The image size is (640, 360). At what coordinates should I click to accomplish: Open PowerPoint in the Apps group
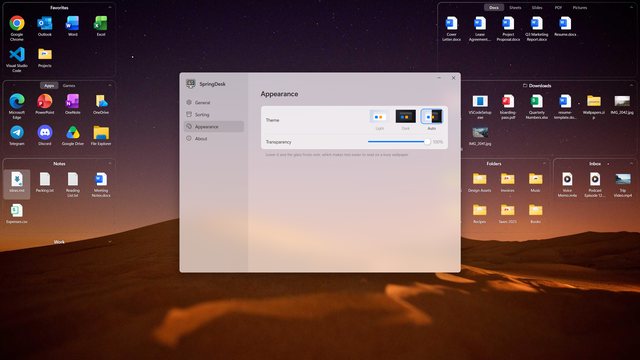(45, 104)
